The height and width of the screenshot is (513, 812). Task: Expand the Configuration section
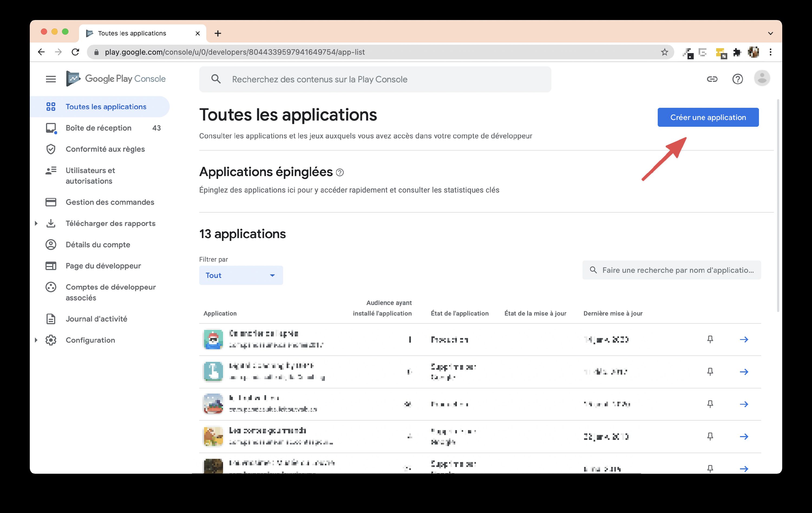tap(37, 340)
